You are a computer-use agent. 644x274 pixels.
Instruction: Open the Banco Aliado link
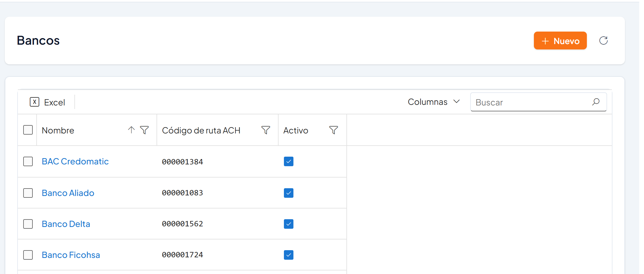68,193
